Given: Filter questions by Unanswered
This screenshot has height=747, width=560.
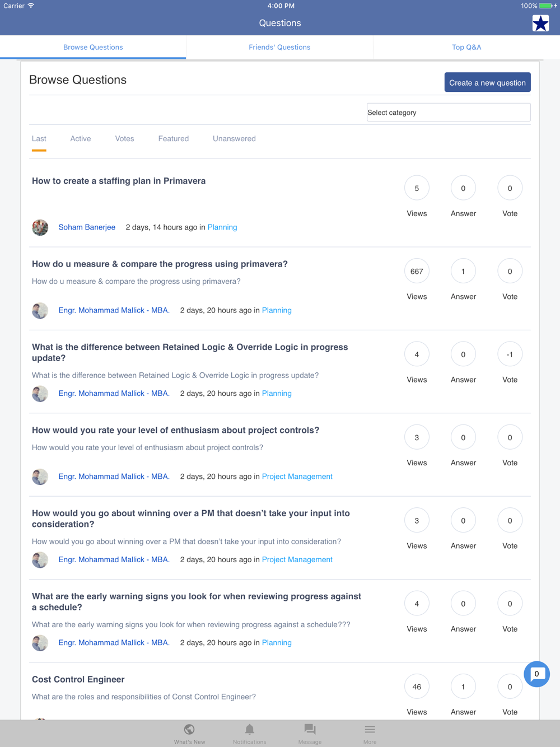Looking at the screenshot, I should pyautogui.click(x=234, y=139).
